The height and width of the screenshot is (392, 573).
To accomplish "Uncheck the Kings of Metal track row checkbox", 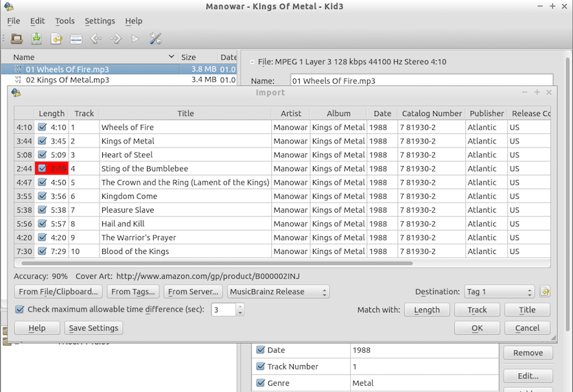I will (43, 141).
